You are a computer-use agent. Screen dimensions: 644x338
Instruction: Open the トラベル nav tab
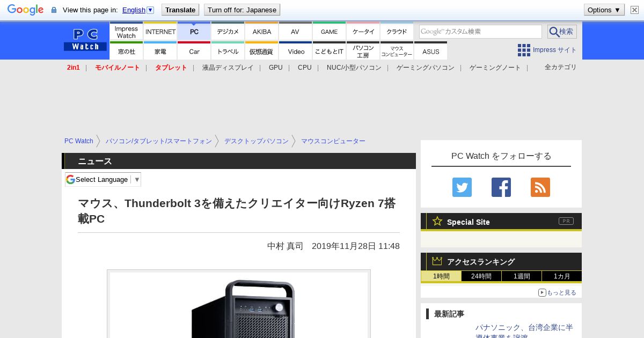(x=228, y=51)
